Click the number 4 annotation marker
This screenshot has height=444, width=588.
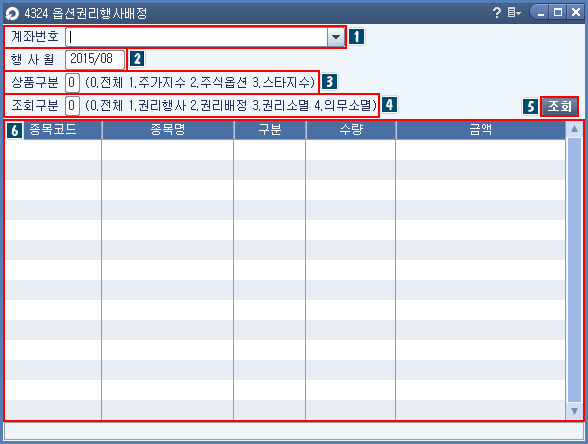[390, 105]
